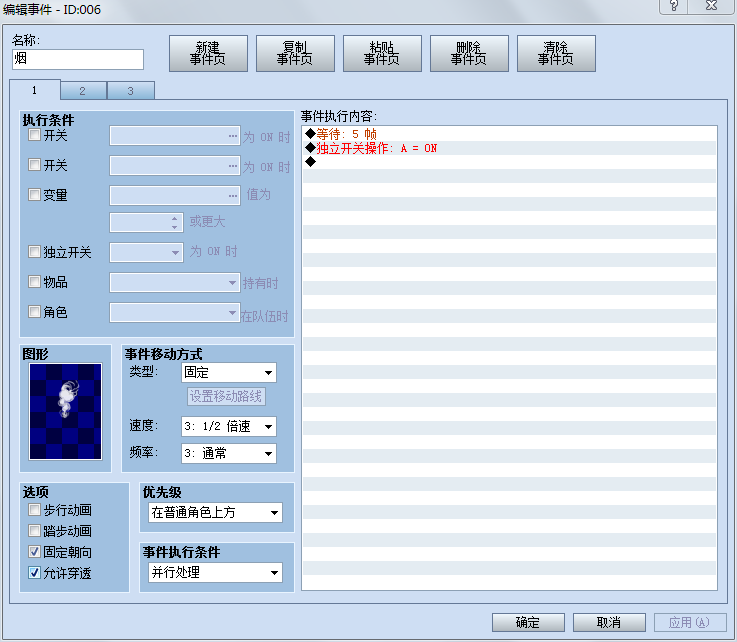Open the 类型 movement type dropdown

click(229, 373)
